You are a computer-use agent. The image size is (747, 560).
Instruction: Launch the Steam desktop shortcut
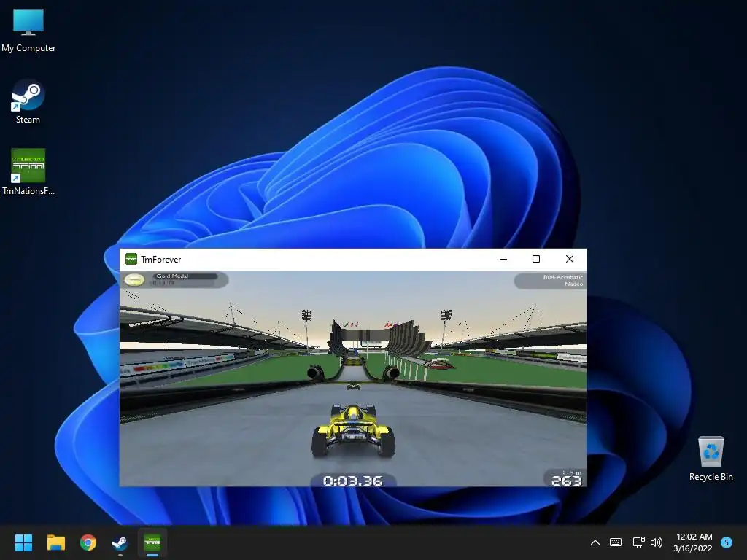(28, 102)
